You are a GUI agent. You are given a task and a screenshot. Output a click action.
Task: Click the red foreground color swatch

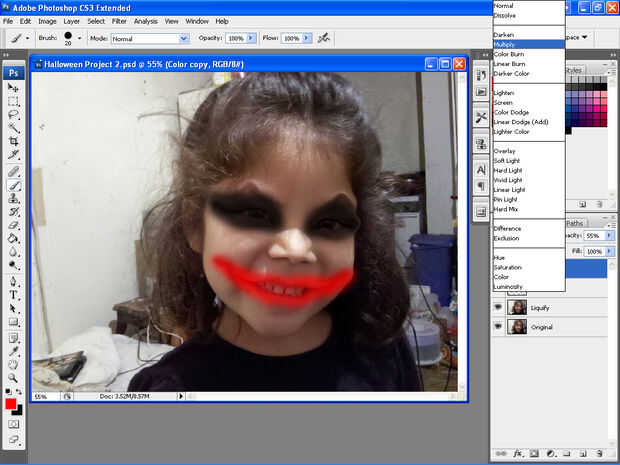coord(10,404)
